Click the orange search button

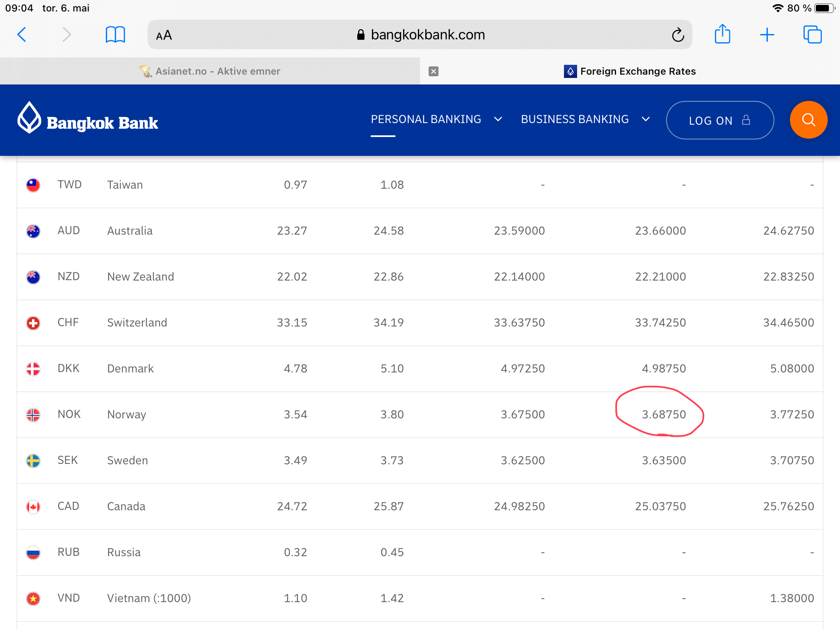(808, 120)
